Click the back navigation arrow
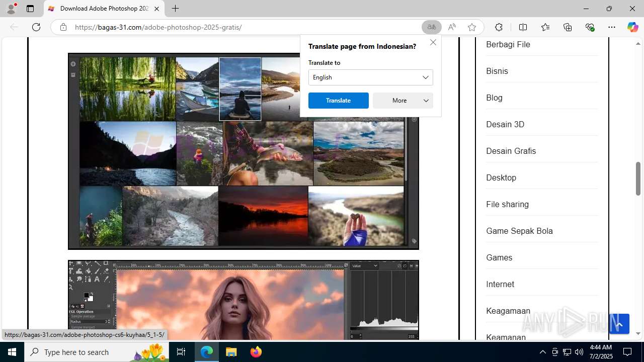The width and height of the screenshot is (644, 362). 14,27
